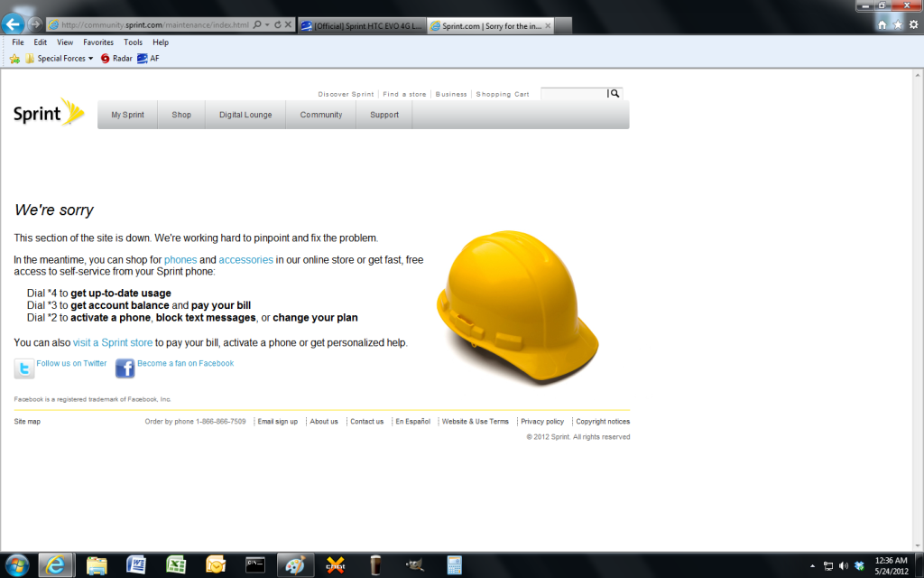The height and width of the screenshot is (578, 924).
Task: Go to the browser Home page icon
Action: [x=882, y=24]
